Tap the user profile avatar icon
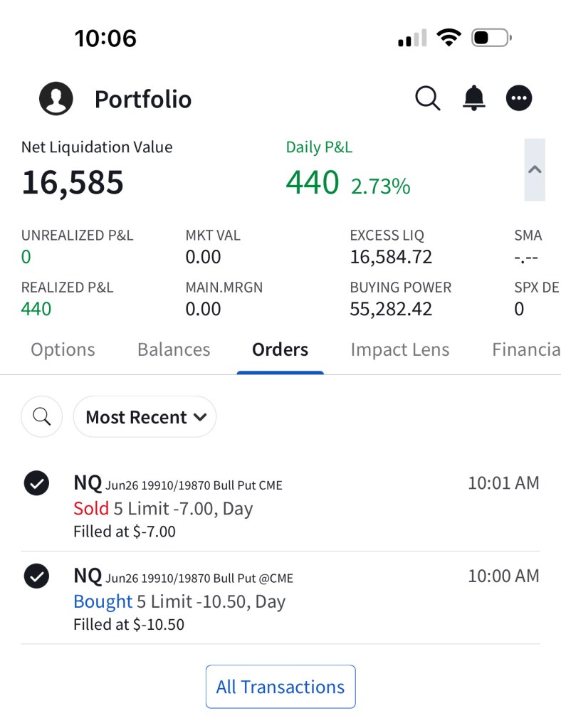 (x=56, y=99)
